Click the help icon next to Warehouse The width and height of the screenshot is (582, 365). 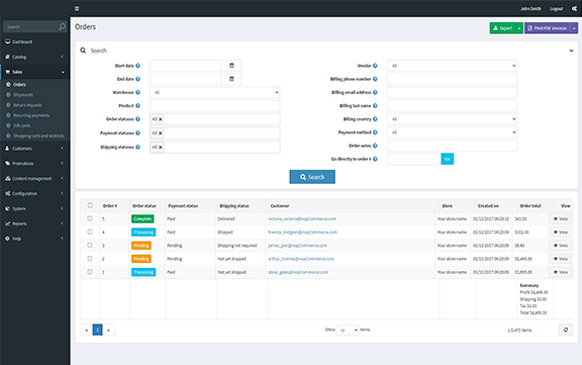coord(138,92)
